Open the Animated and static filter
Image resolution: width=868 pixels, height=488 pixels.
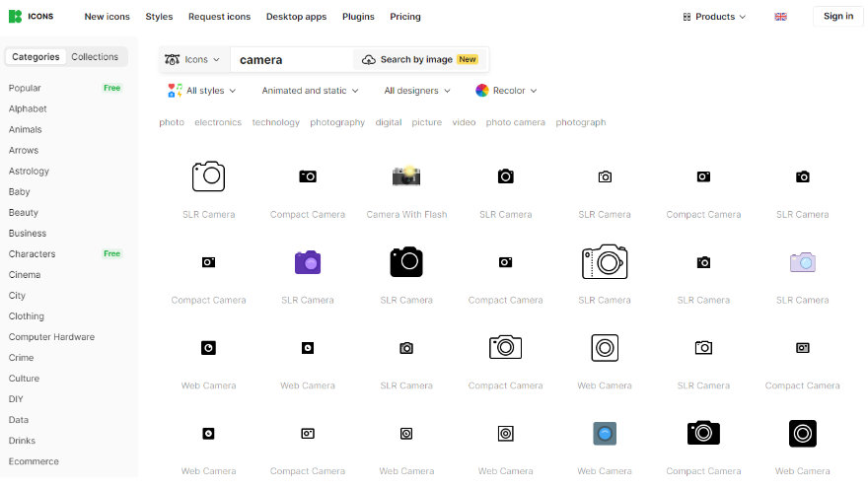click(x=310, y=91)
